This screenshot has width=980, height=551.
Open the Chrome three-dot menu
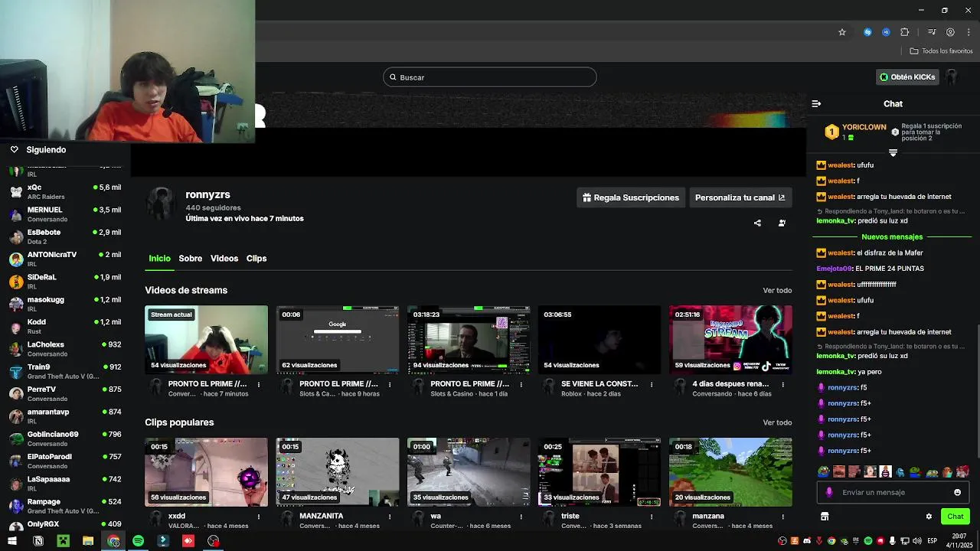pyautogui.click(x=969, y=32)
